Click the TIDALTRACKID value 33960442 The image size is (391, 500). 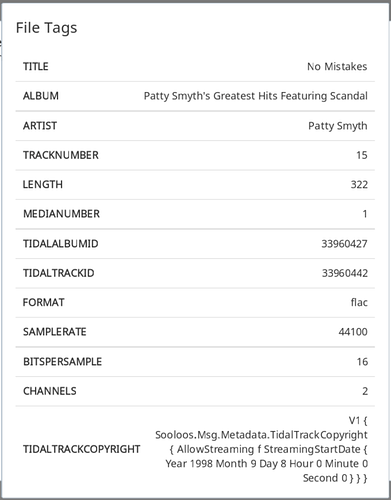pos(345,273)
